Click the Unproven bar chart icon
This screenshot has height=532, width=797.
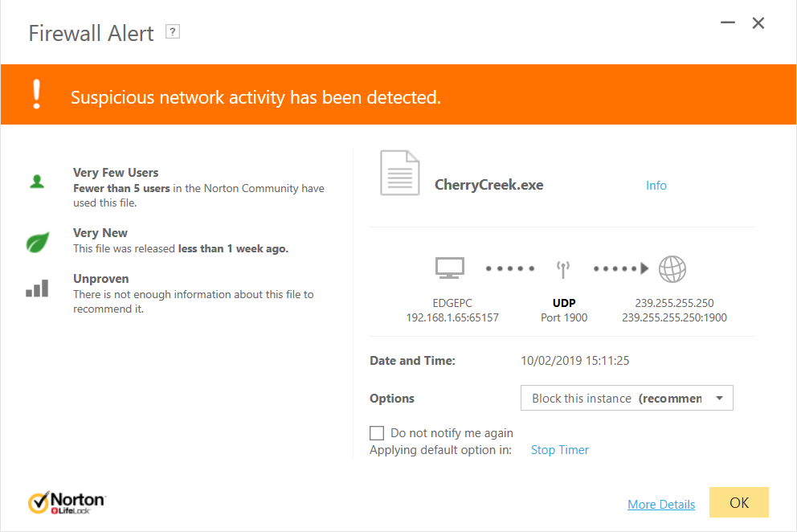[x=37, y=288]
